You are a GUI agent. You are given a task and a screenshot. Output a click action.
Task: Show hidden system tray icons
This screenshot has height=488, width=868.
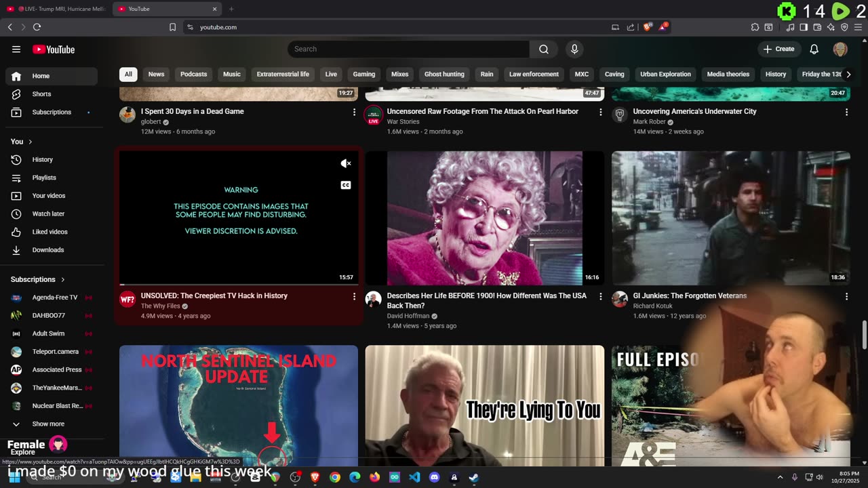point(780,477)
